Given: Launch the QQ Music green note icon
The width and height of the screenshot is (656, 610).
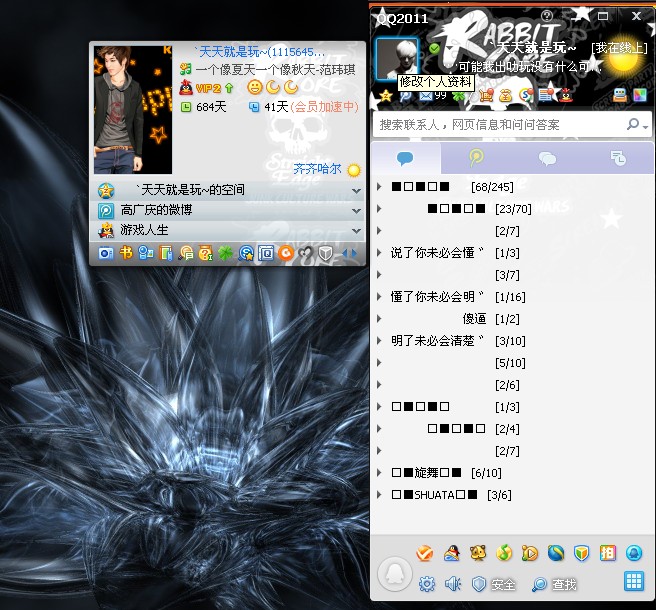Looking at the screenshot, I should pos(504,553).
